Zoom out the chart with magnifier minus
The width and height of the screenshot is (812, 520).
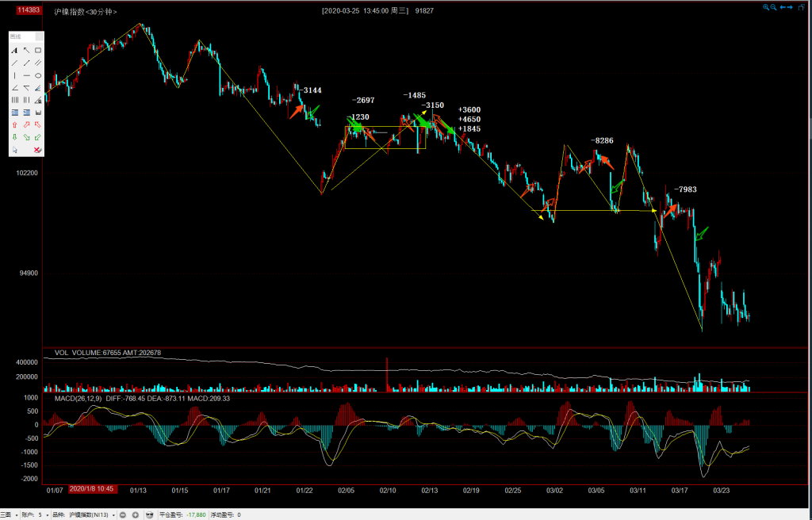774,7
